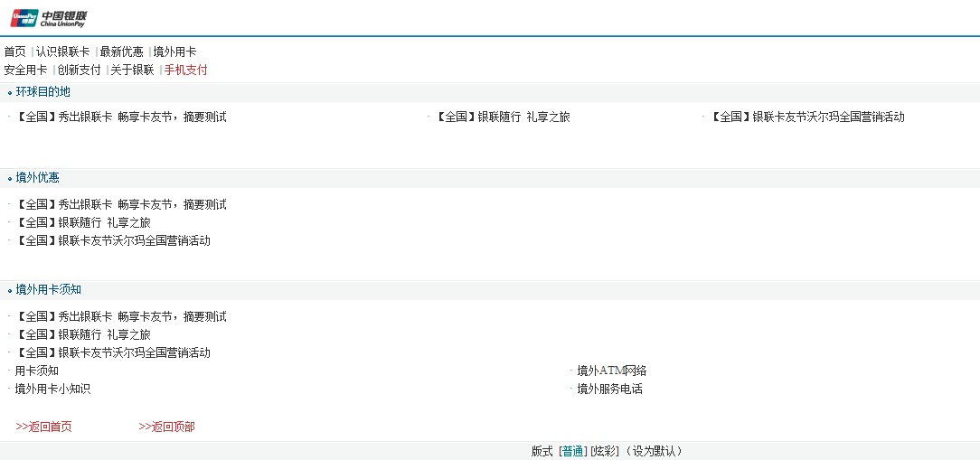
Task: Switch layout to 炫彩 style
Action: (605, 451)
